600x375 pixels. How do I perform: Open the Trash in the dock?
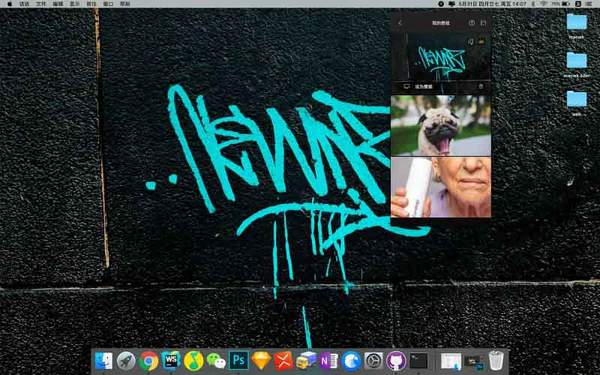tap(496, 360)
